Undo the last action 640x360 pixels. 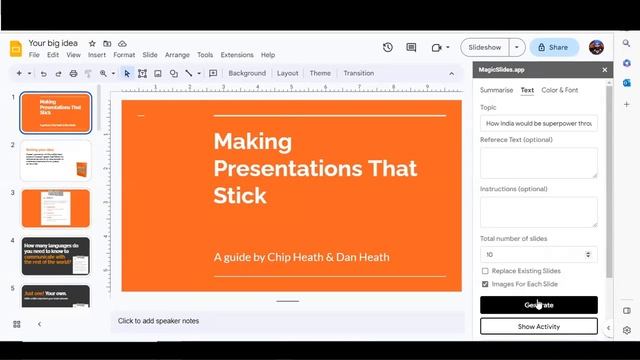pos(43,73)
